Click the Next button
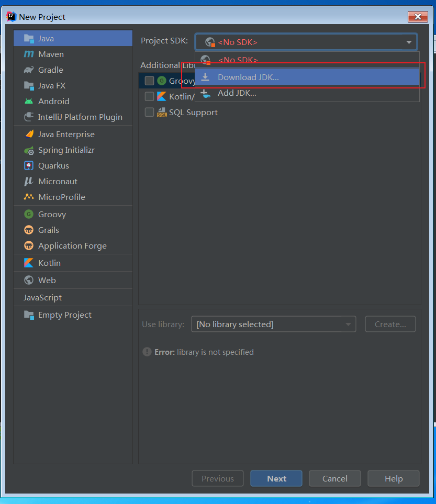This screenshot has width=436, height=504. pyautogui.click(x=276, y=478)
